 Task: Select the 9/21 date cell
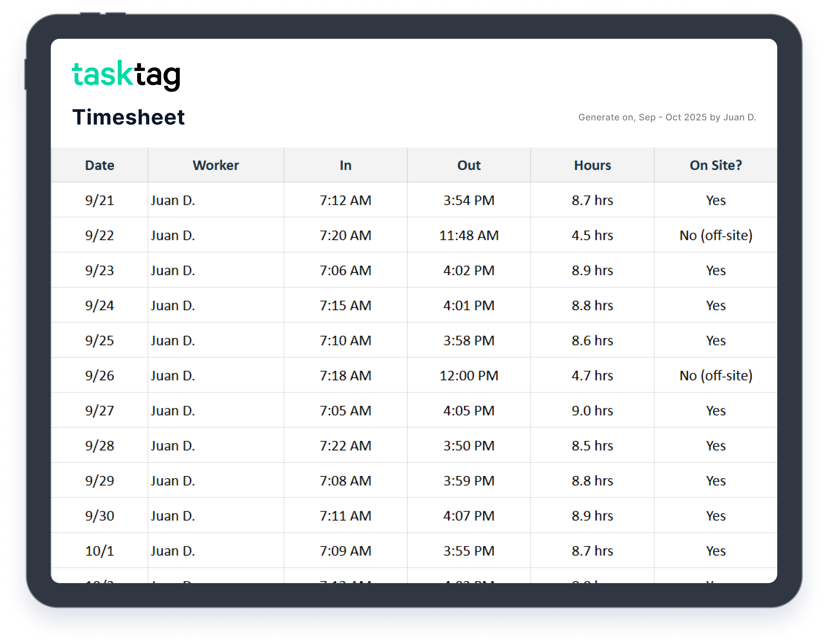click(x=99, y=200)
